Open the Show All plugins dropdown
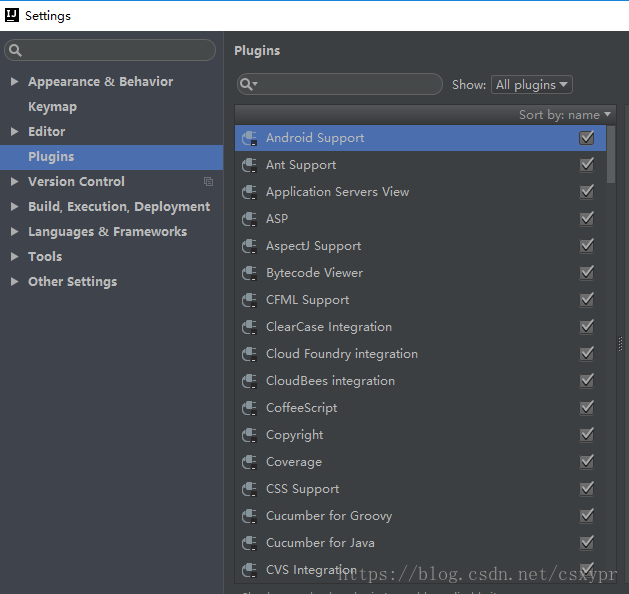The width and height of the screenshot is (629, 594). pos(532,85)
